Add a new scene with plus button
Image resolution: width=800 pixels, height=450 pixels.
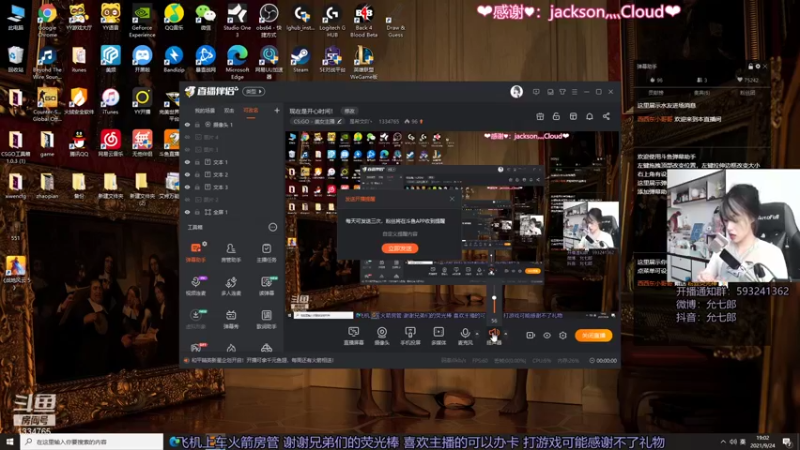277,110
